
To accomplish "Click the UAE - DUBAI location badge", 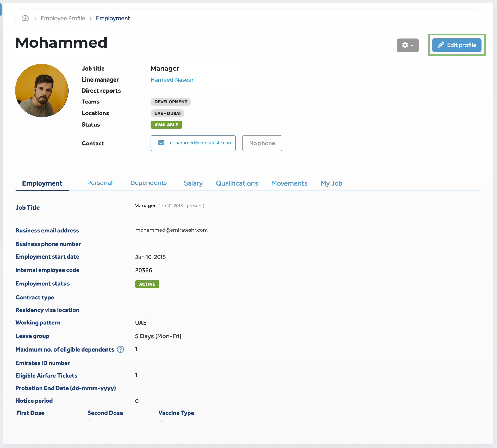I will (x=167, y=113).
